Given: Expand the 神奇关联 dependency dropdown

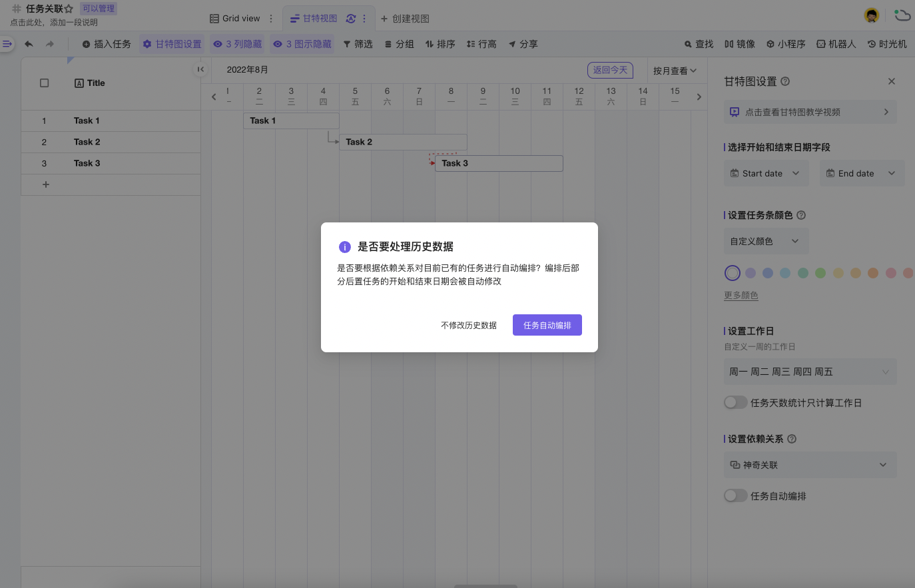Looking at the screenshot, I should tap(810, 465).
